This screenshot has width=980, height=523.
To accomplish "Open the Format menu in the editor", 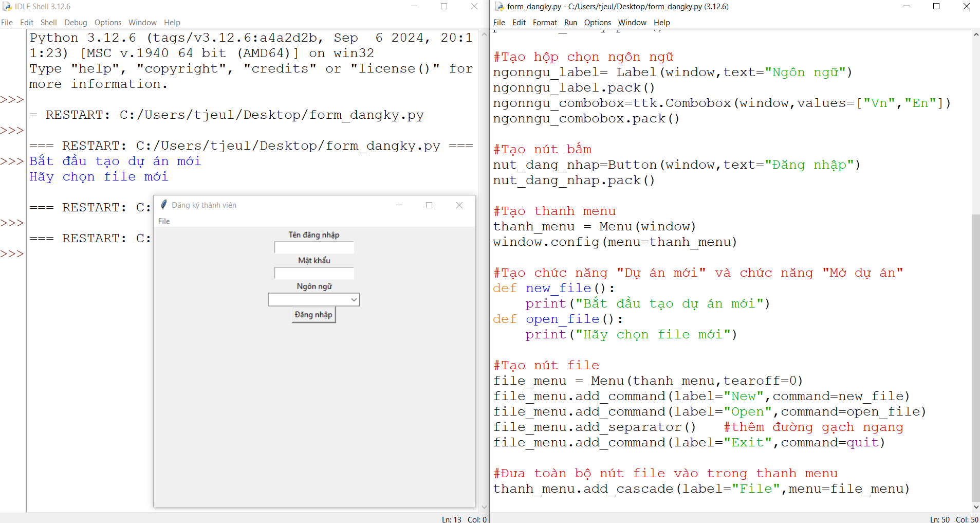I will [545, 23].
